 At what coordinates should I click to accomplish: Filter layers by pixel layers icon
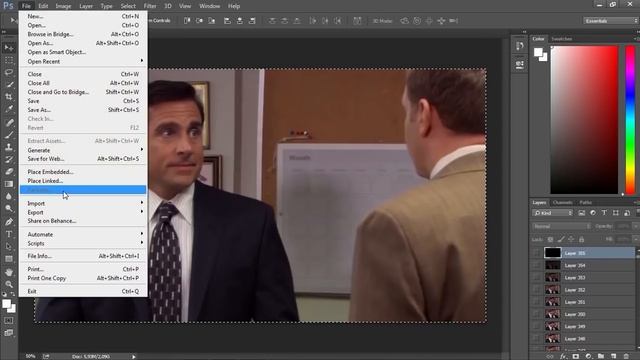click(582, 213)
